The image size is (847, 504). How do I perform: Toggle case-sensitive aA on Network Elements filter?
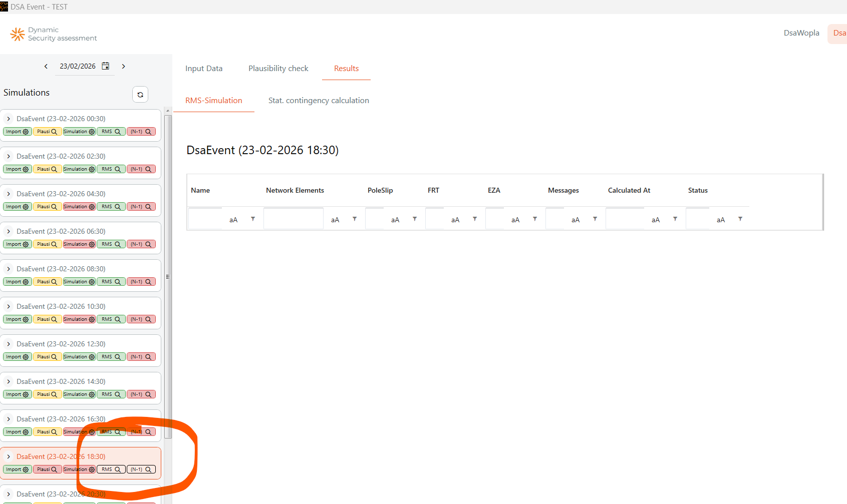point(335,220)
